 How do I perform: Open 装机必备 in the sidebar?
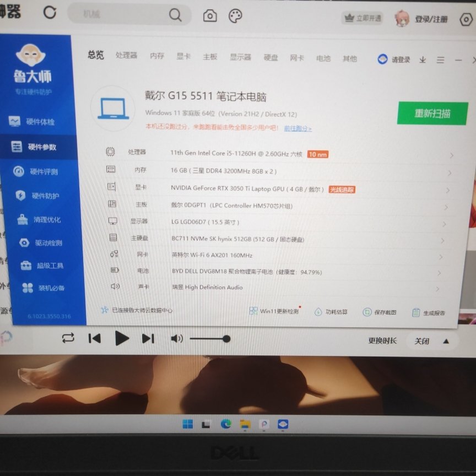point(44,288)
